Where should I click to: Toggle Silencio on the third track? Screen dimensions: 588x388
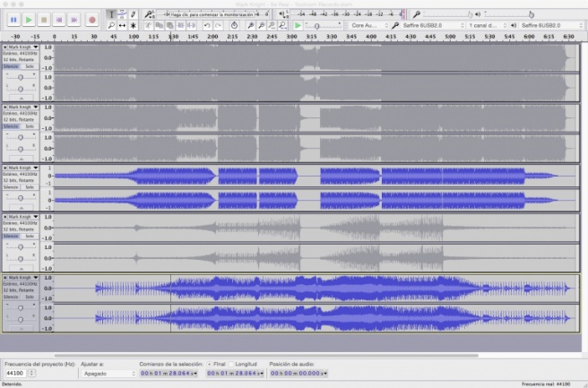coord(11,187)
